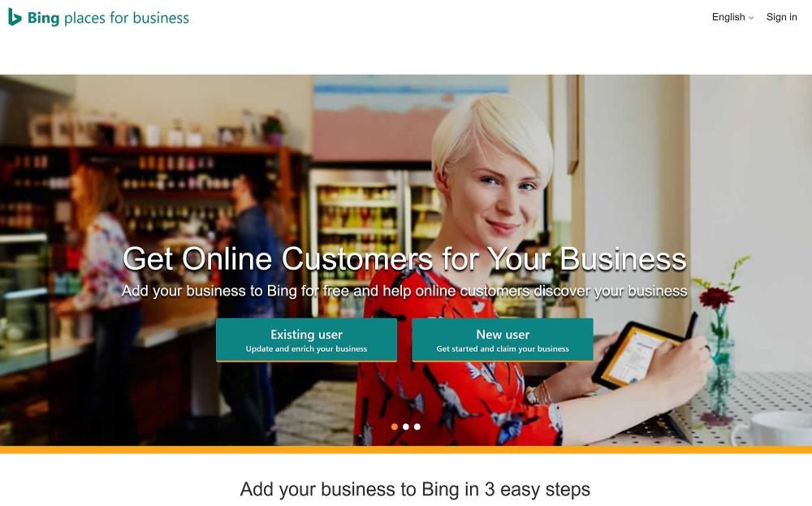812x506 pixels.
Task: Click 'Update and enrich your business' subtitle text
Action: (x=307, y=349)
